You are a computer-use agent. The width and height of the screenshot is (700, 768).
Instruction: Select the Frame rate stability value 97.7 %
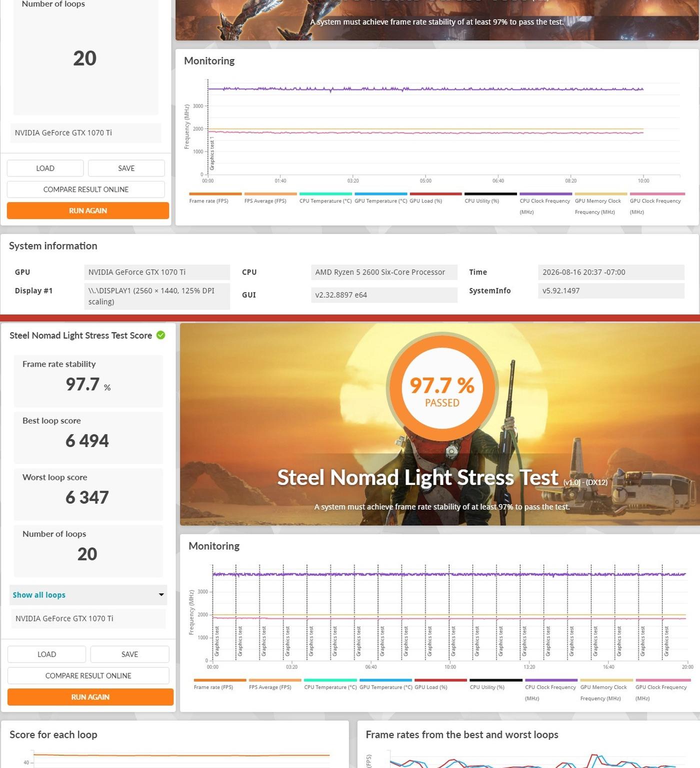coord(88,384)
